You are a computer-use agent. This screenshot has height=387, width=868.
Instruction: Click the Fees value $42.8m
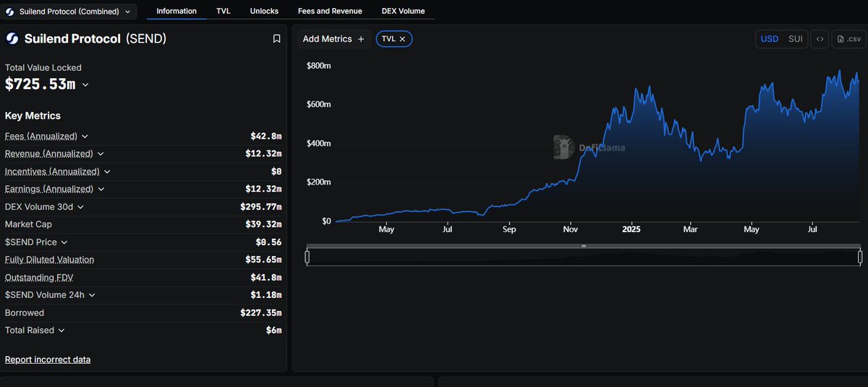coord(266,136)
